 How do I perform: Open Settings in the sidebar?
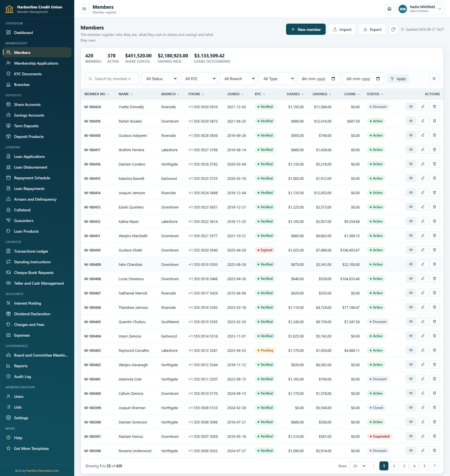tap(37, 418)
